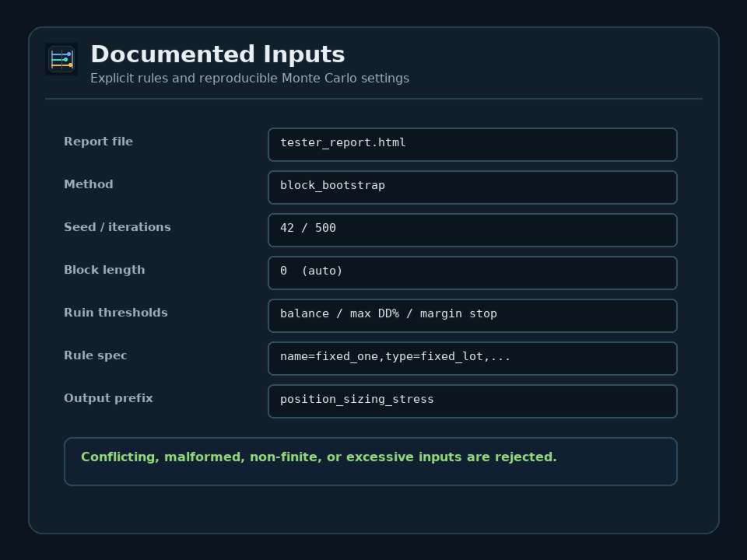
Task: Click the Rule spec label
Action: [95, 355]
